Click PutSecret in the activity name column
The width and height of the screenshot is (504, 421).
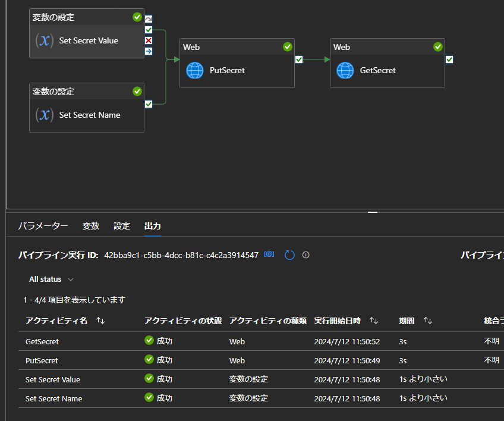pyautogui.click(x=42, y=360)
